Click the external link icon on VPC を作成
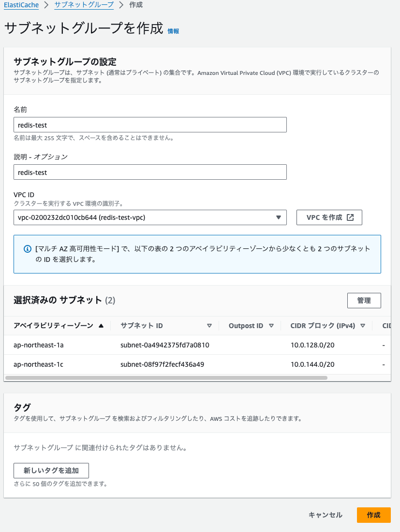 click(350, 217)
